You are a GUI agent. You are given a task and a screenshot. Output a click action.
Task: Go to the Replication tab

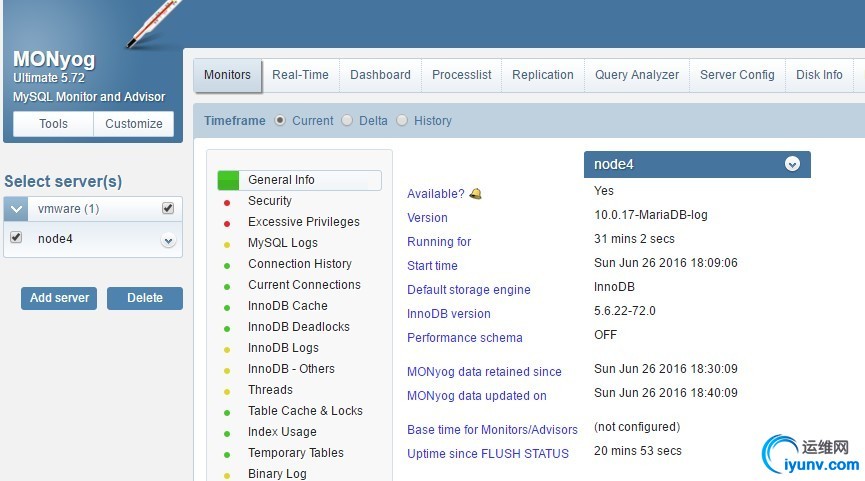(x=543, y=75)
